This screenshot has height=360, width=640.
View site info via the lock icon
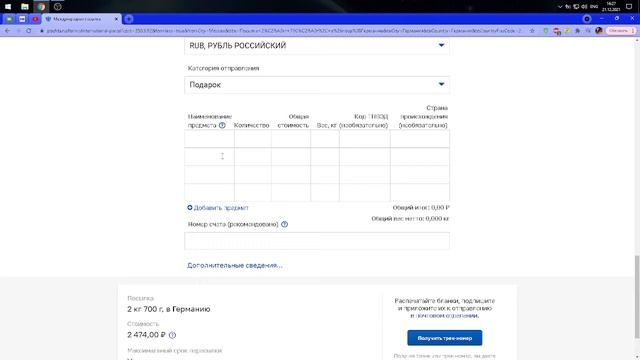(x=42, y=31)
